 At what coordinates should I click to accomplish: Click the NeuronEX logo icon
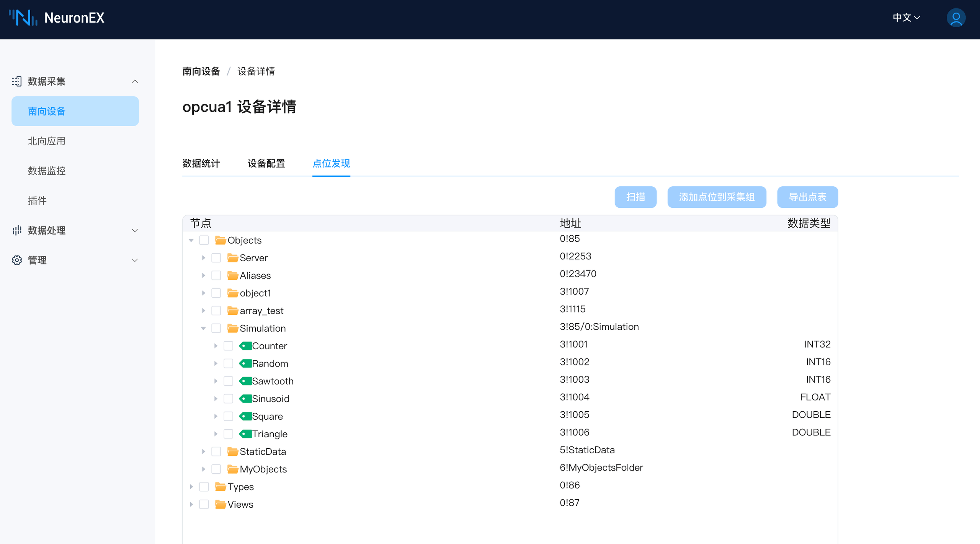23,17
